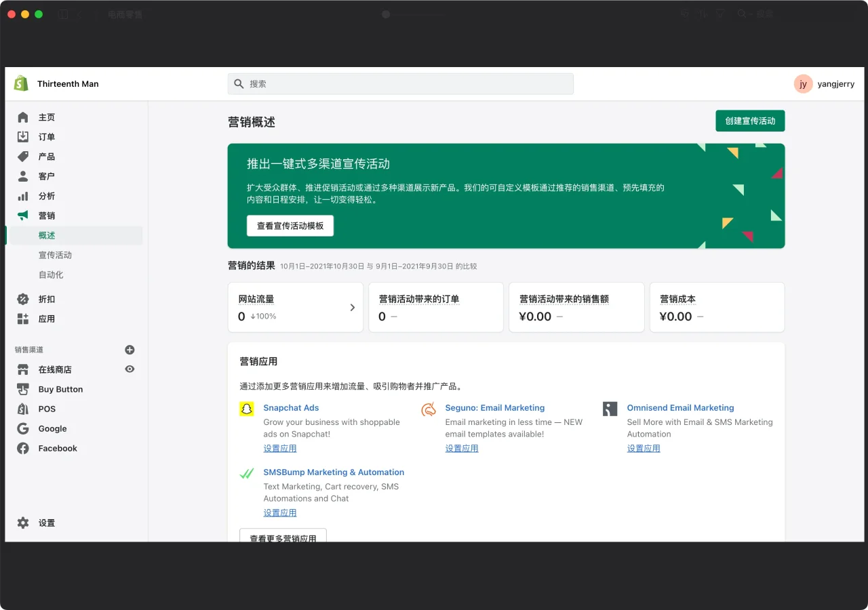Click the Snapchat Ads ghost icon
This screenshot has height=610, width=868.
[x=247, y=409]
